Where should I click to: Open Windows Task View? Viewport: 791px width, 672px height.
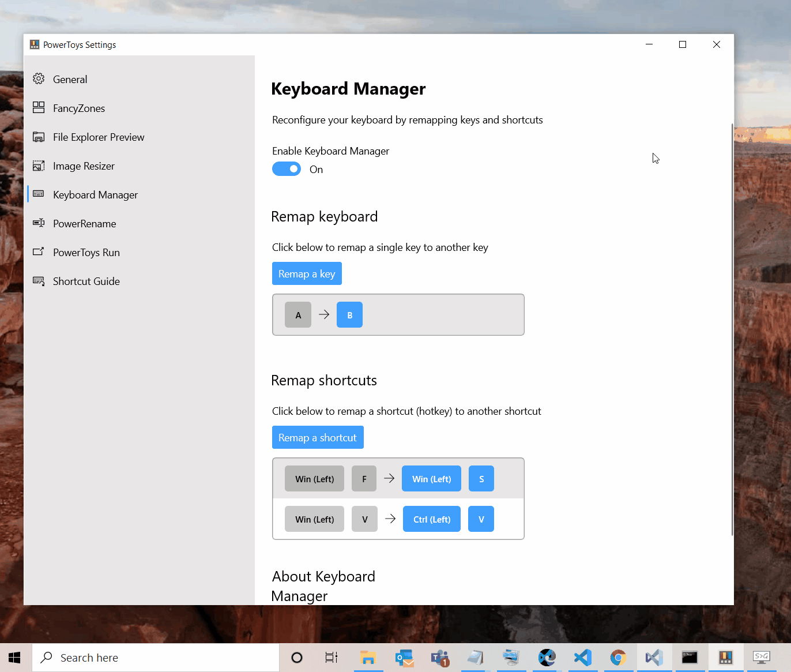click(x=330, y=657)
